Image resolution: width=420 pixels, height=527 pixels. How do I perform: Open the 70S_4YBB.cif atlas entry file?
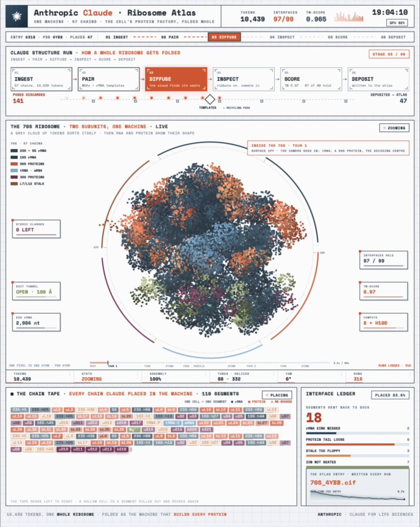(333, 483)
